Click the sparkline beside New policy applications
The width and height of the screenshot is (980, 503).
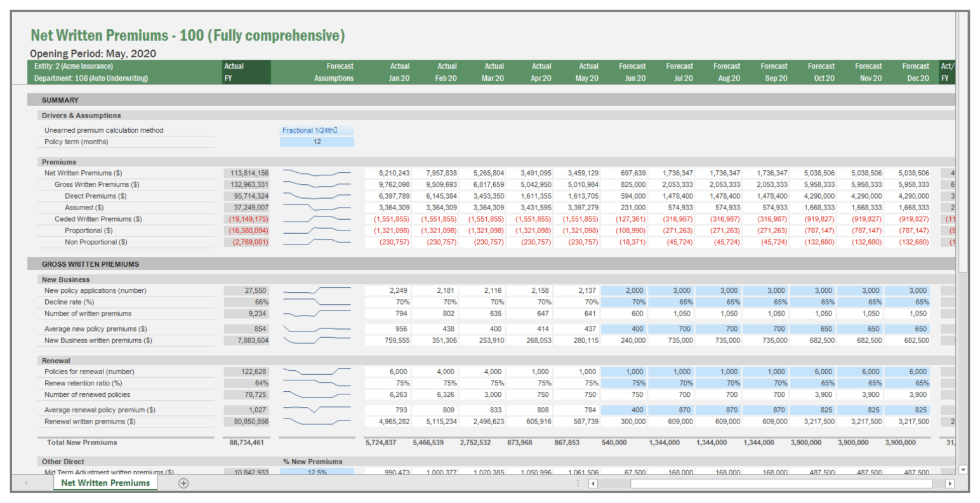[x=318, y=290]
